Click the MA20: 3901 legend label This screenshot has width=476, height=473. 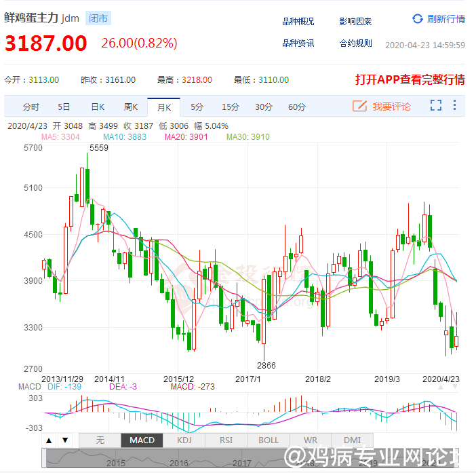(186, 137)
